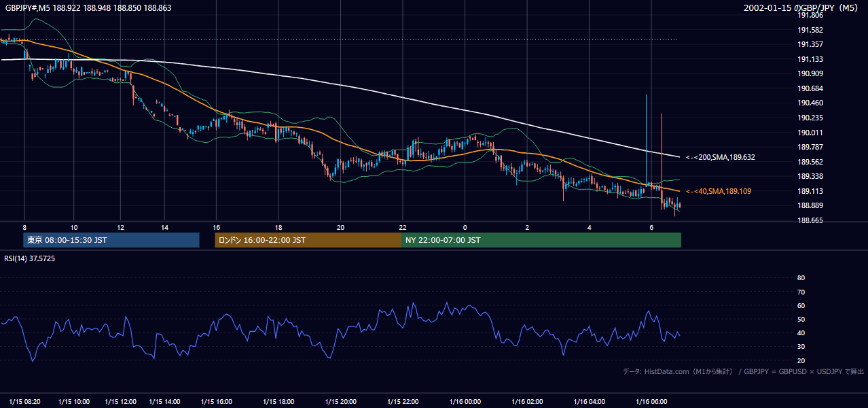868x408 pixels.
Task: Click the hour tick label 0
Action: [465, 227]
